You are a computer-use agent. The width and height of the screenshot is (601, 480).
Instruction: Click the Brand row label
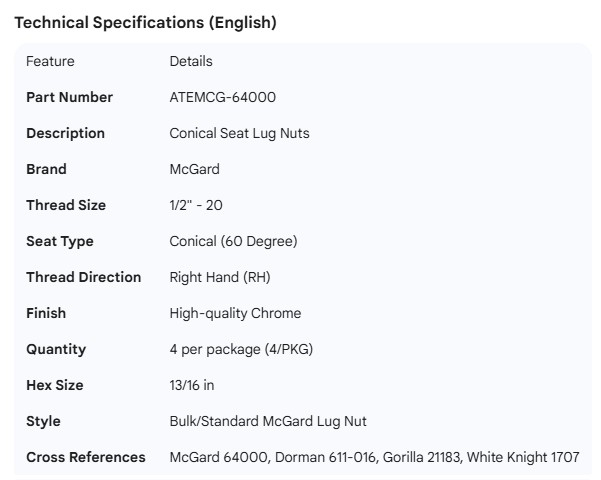click(x=46, y=169)
